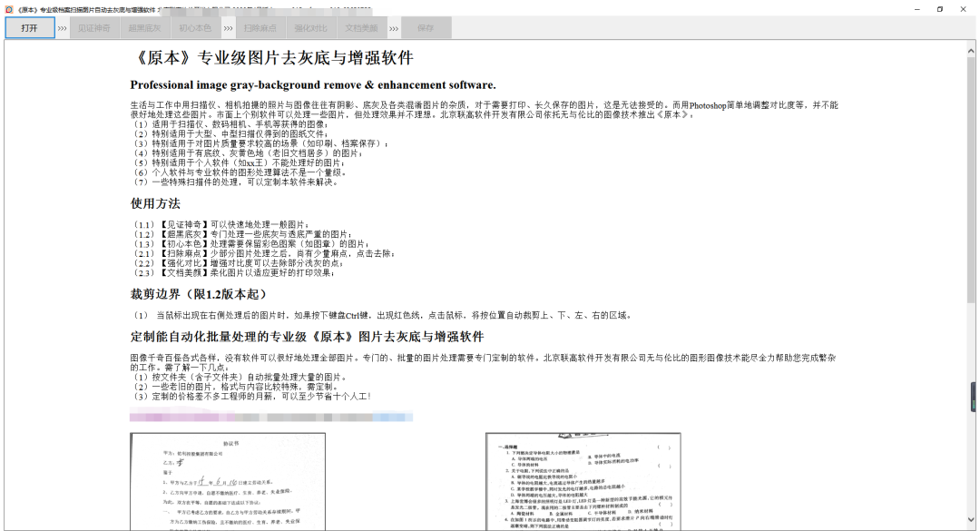Click the 文档美颜 toolbar button
The width and height of the screenshot is (980, 531).
point(362,27)
